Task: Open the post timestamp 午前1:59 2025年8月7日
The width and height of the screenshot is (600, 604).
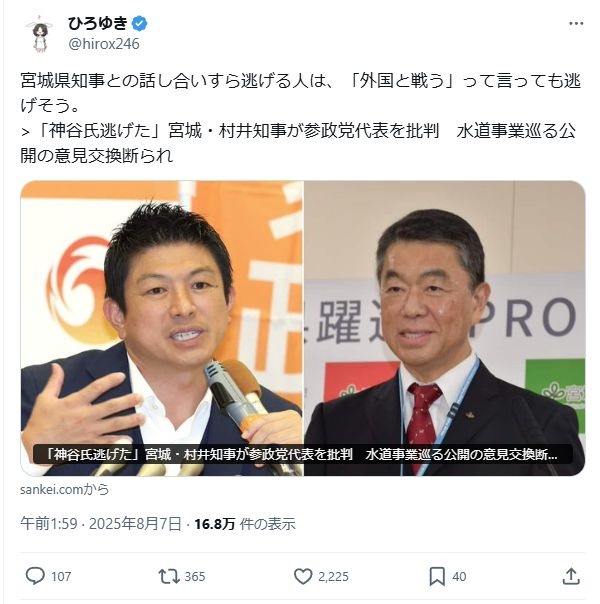Action: pyautogui.click(x=101, y=523)
